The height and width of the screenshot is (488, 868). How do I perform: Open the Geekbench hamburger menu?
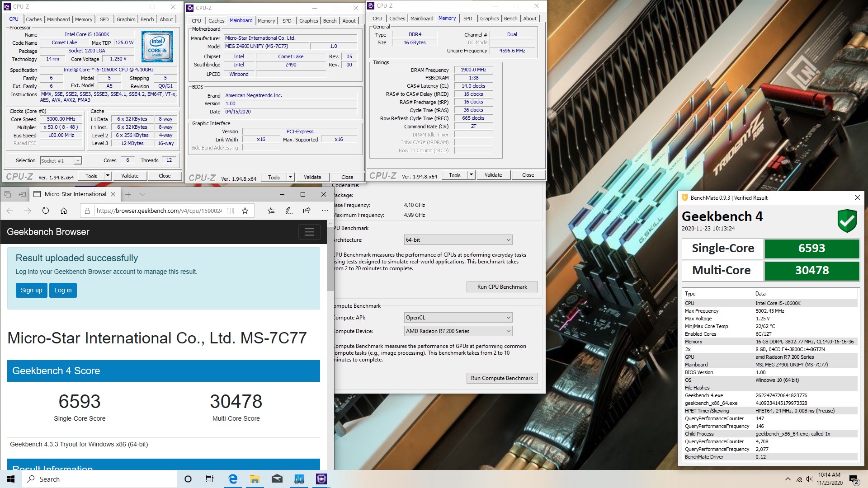[x=309, y=232]
